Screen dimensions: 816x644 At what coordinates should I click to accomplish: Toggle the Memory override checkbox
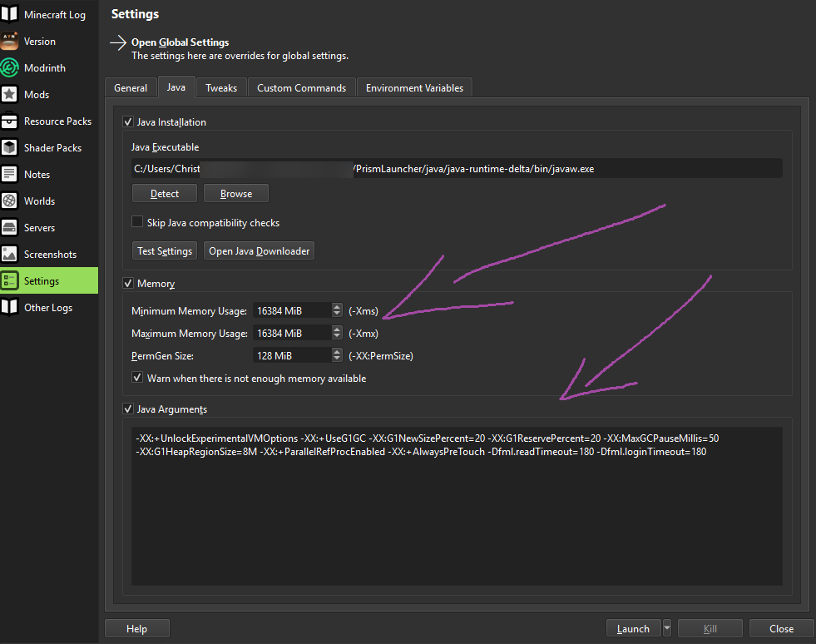[128, 283]
